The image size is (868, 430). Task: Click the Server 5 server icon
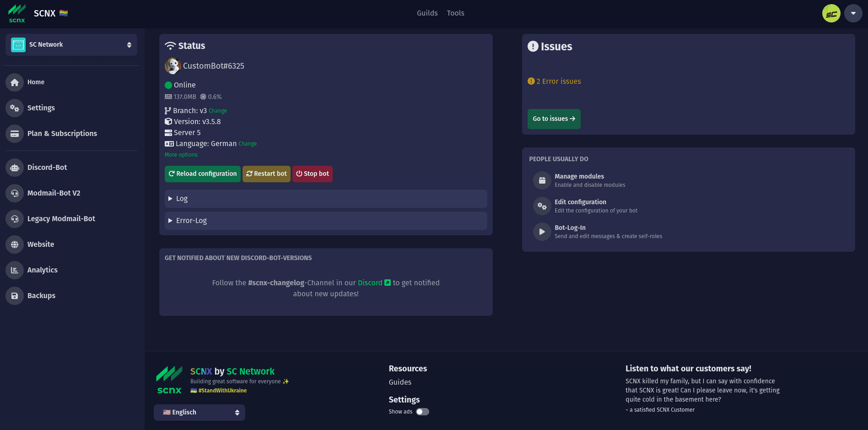pos(168,133)
